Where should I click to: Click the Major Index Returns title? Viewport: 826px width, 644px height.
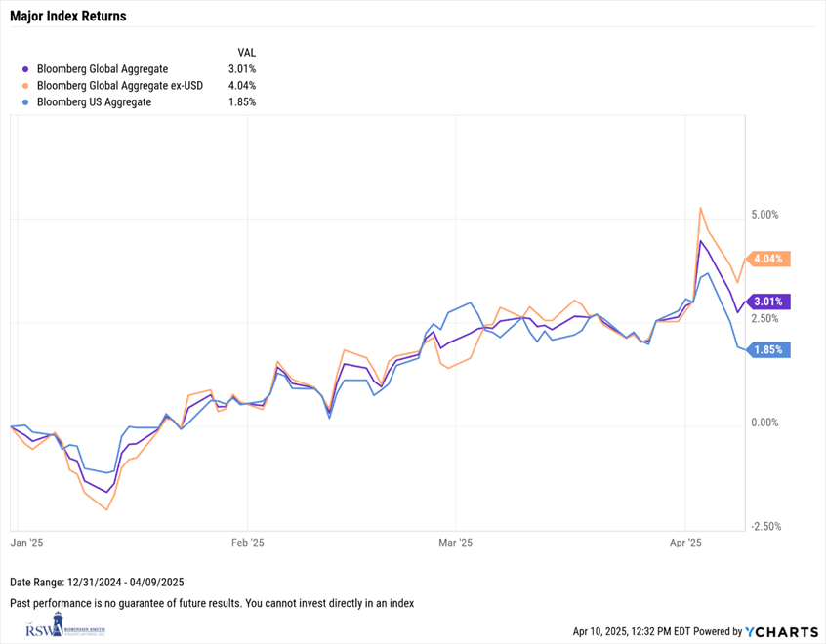[x=67, y=17]
